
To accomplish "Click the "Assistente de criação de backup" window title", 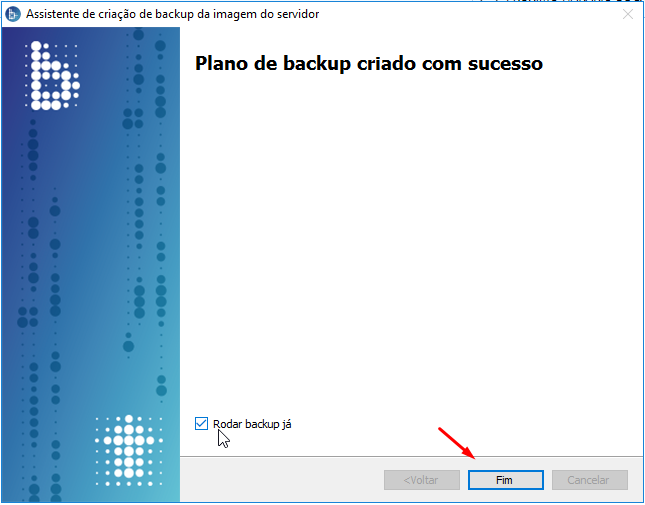I will click(x=172, y=14).
